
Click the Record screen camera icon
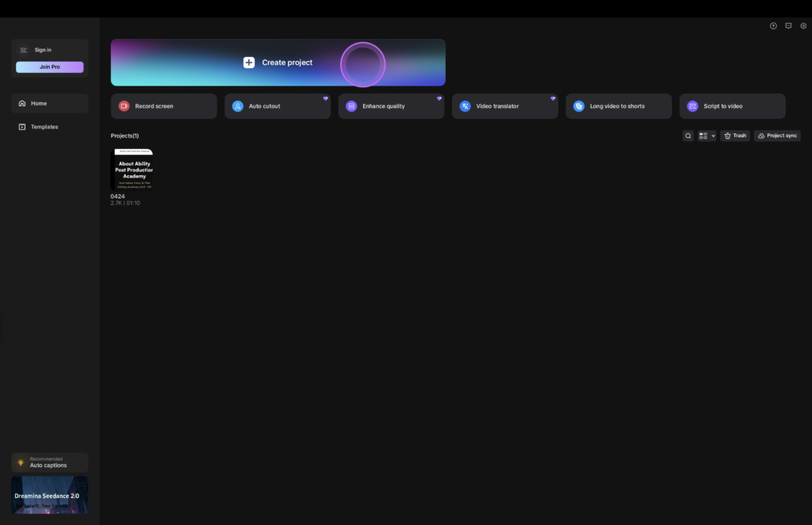[x=124, y=106]
